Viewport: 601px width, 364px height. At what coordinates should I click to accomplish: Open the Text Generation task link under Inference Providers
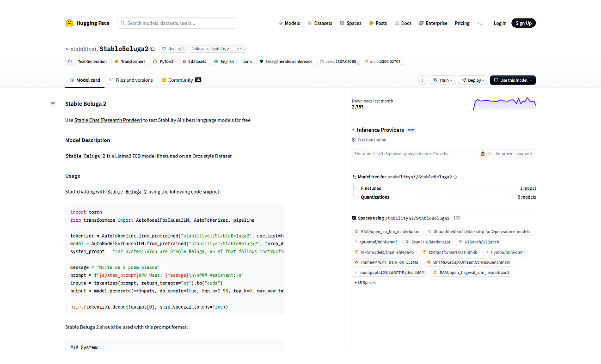pos(369,140)
